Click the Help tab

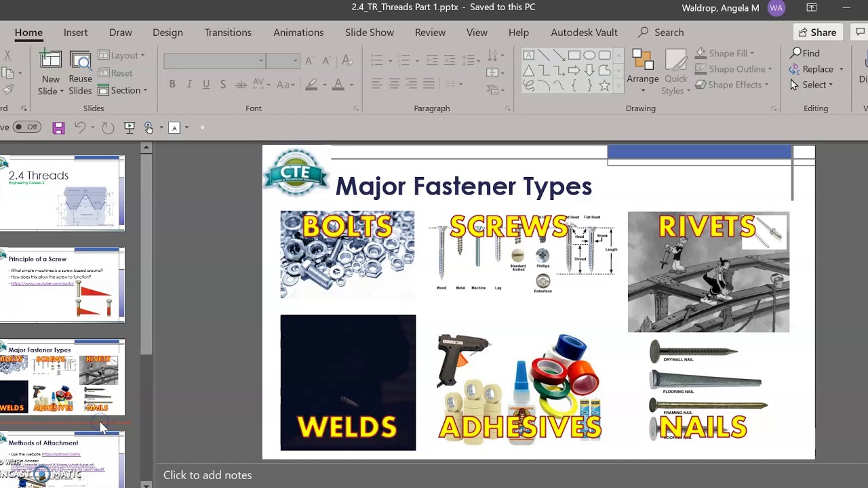pos(519,33)
